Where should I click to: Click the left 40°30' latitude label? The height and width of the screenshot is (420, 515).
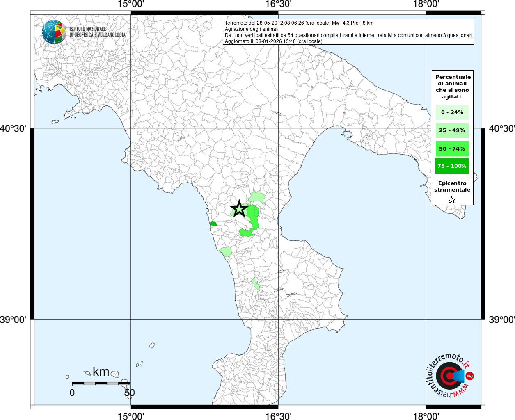click(x=13, y=128)
